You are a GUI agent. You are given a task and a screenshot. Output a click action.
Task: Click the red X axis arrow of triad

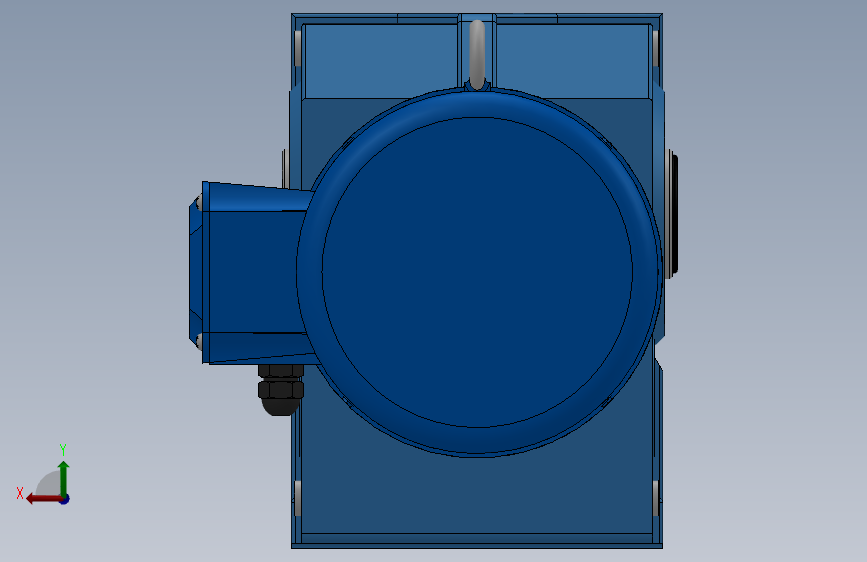(44, 499)
